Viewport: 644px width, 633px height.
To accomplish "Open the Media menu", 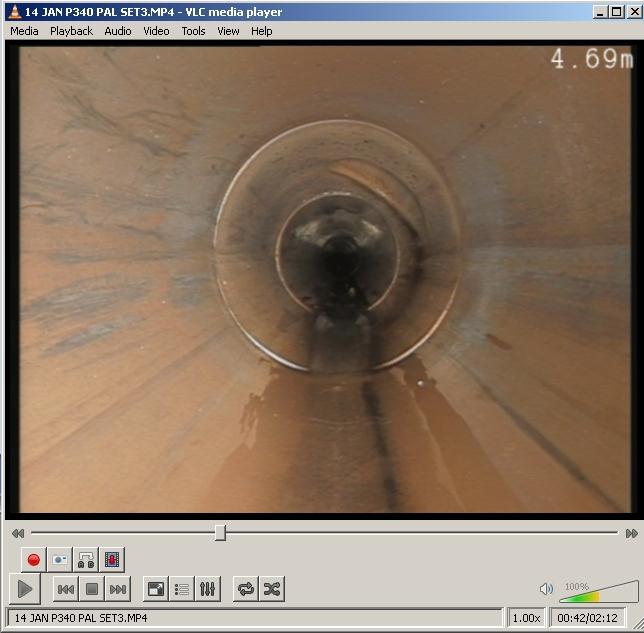I will [24, 31].
